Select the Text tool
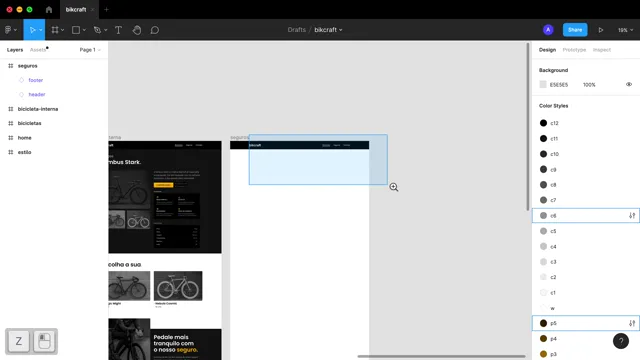 (118, 30)
